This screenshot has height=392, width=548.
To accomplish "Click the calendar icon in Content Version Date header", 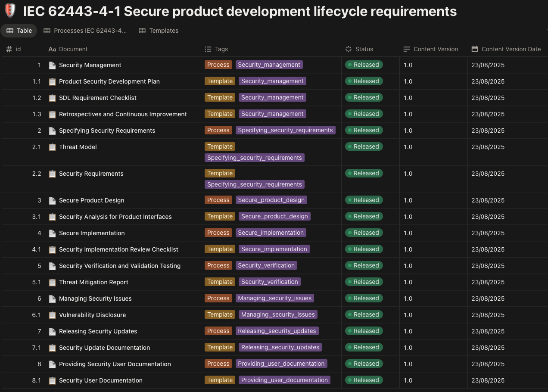I will click(475, 49).
